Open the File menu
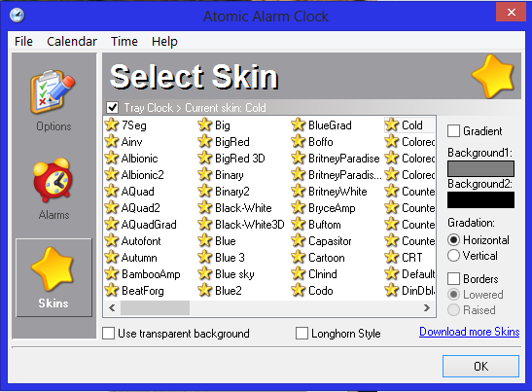532x392 pixels. pyautogui.click(x=23, y=42)
